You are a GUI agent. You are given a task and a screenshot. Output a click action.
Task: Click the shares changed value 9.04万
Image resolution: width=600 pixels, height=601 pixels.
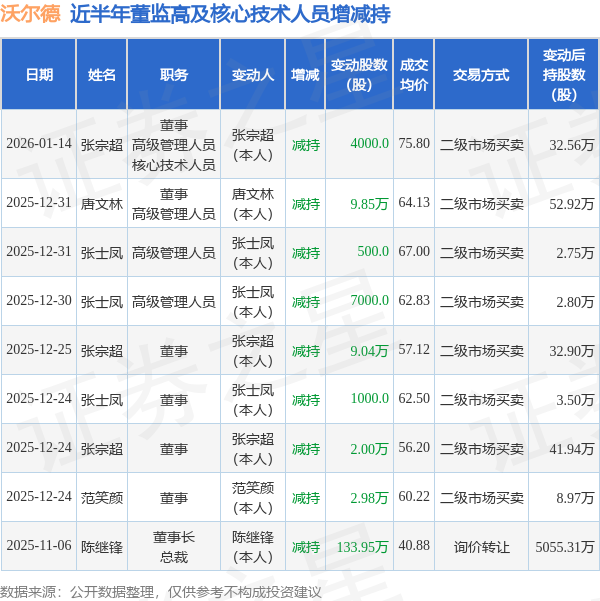[x=369, y=351]
